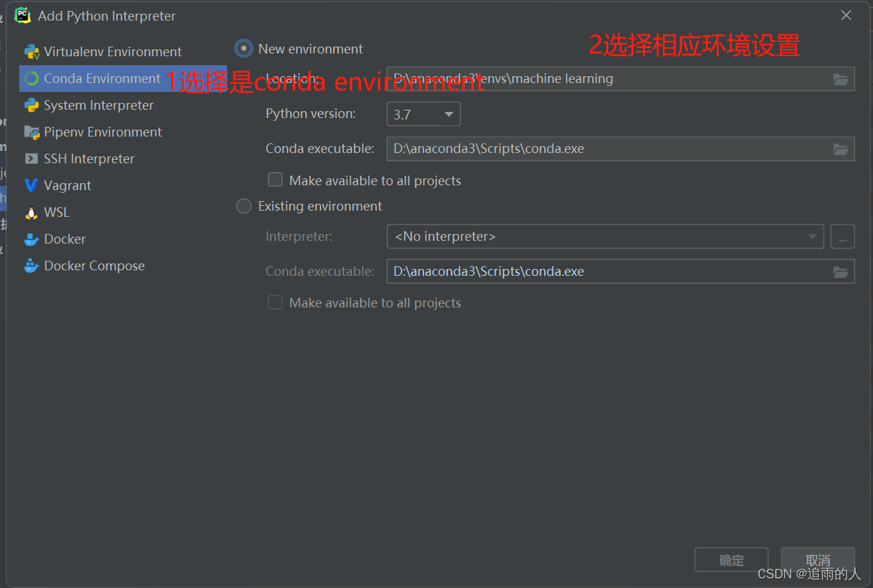Screen dimensions: 873x588
Task: Click the System Interpreter python icon
Action: coord(32,106)
